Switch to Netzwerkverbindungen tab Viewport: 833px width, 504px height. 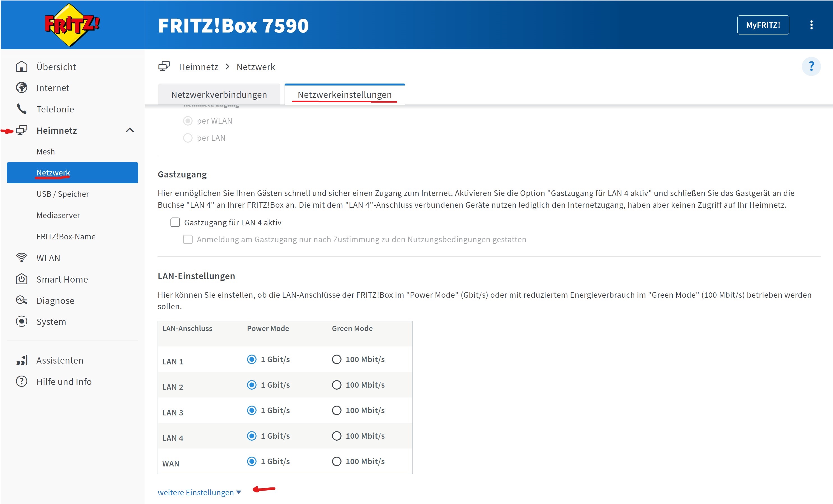[x=219, y=95]
